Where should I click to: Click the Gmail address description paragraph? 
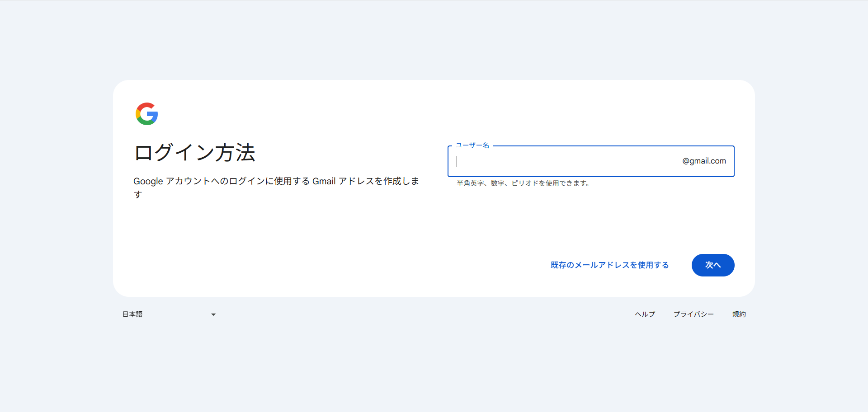pos(276,187)
